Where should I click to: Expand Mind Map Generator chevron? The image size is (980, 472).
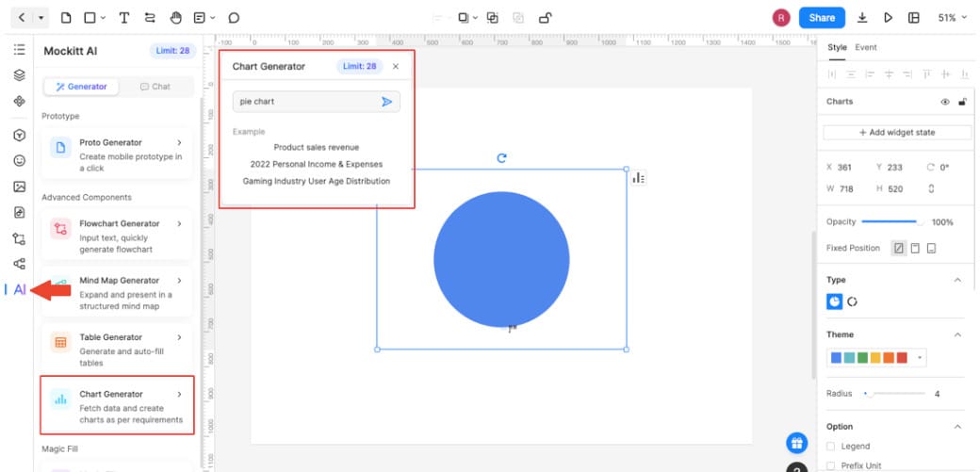click(x=179, y=280)
